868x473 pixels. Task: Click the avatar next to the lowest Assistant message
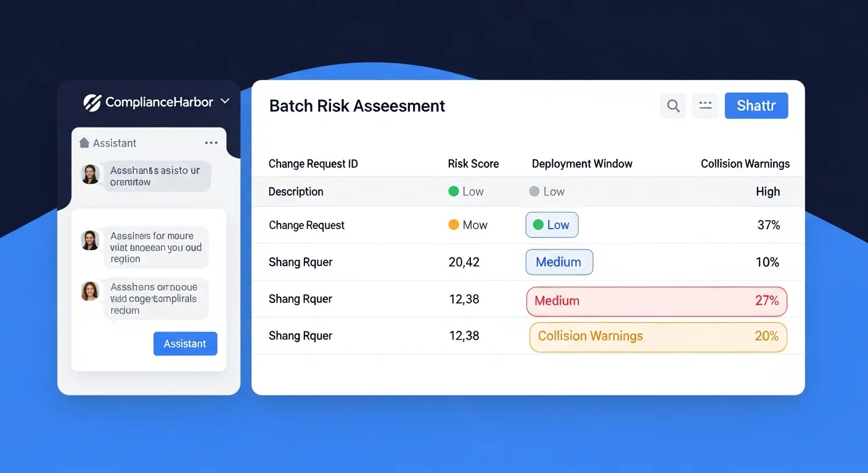tap(90, 291)
